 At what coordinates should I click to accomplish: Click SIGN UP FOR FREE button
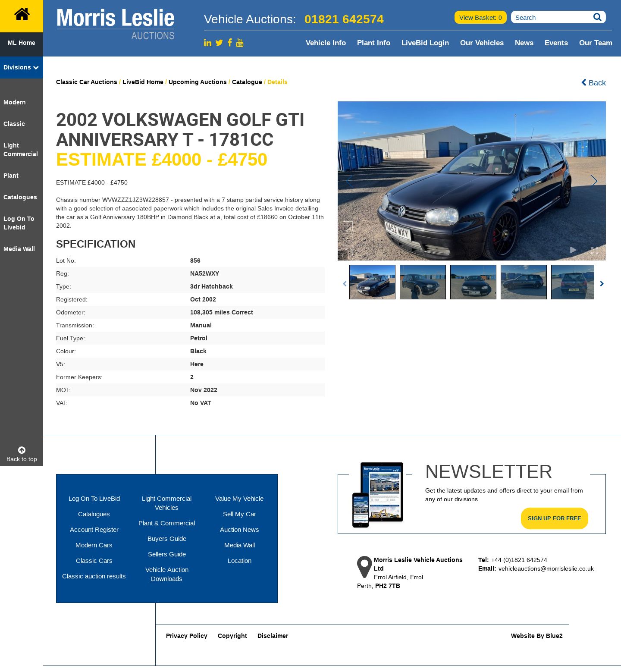pos(555,518)
